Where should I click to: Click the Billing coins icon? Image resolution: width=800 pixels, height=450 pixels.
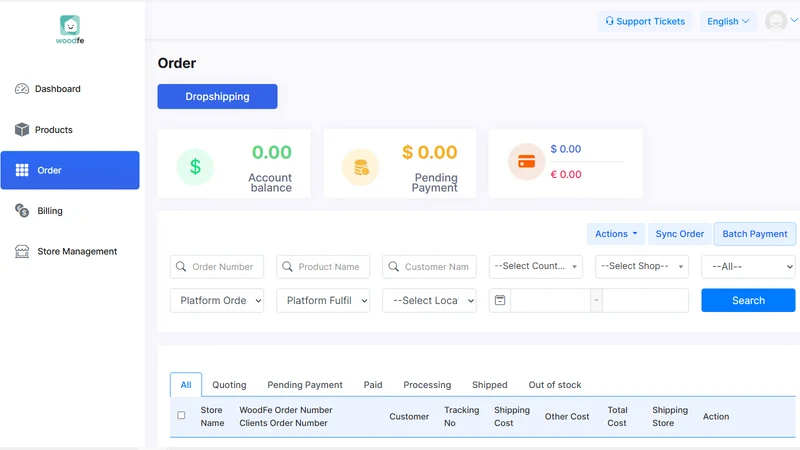[22, 211]
